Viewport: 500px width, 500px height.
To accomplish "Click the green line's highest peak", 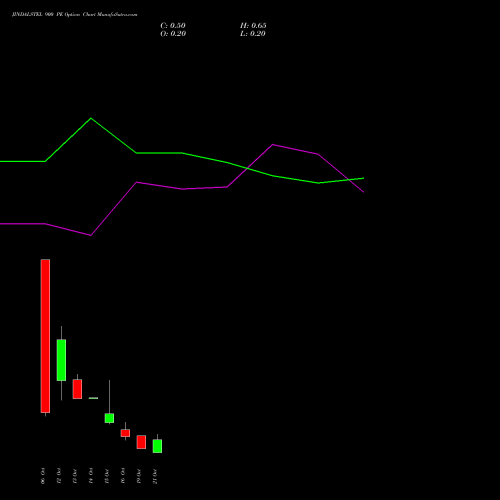I will coord(91,118).
